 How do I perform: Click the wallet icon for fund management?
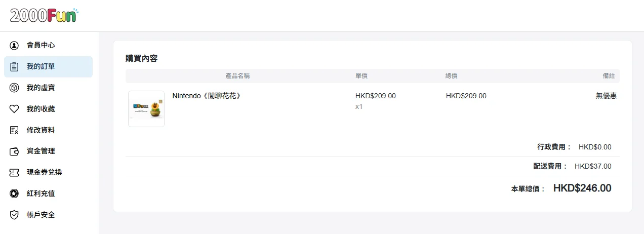14,151
